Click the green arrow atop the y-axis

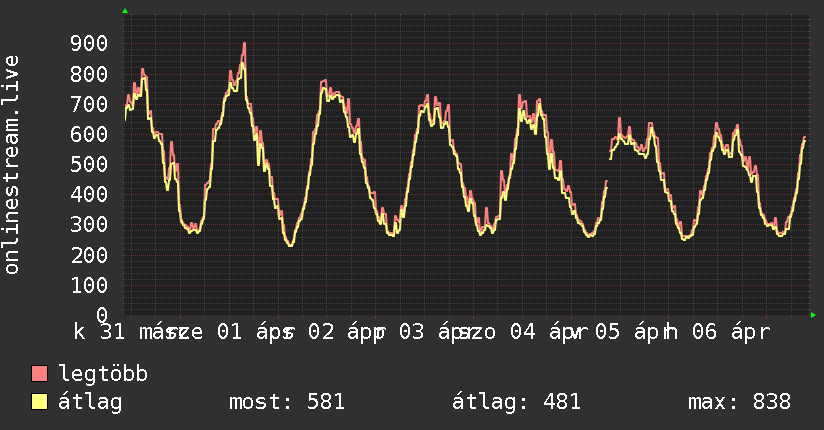point(125,11)
